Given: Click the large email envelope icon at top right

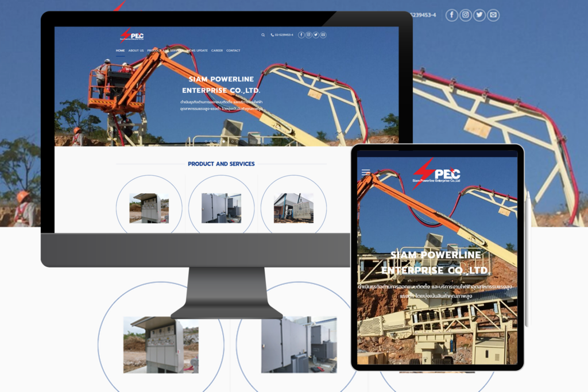Looking at the screenshot, I should coord(493,15).
